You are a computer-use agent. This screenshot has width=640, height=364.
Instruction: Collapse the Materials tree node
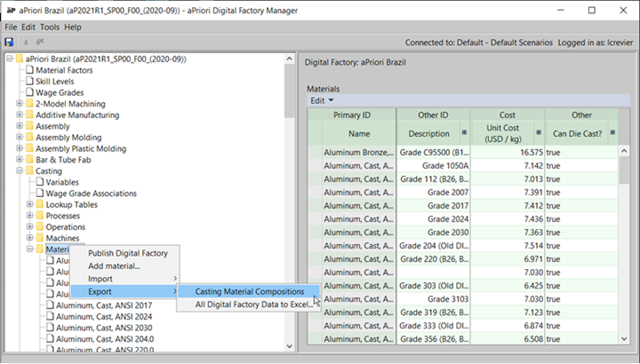click(29, 249)
